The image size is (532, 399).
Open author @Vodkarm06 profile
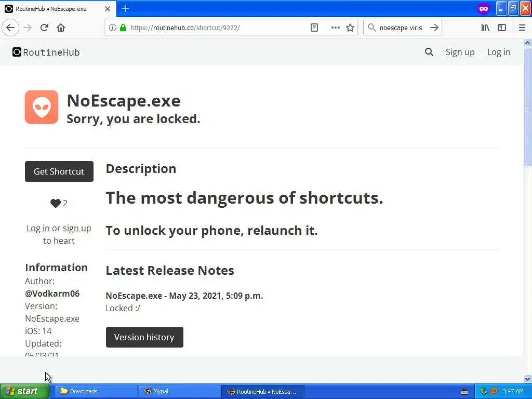pos(52,294)
